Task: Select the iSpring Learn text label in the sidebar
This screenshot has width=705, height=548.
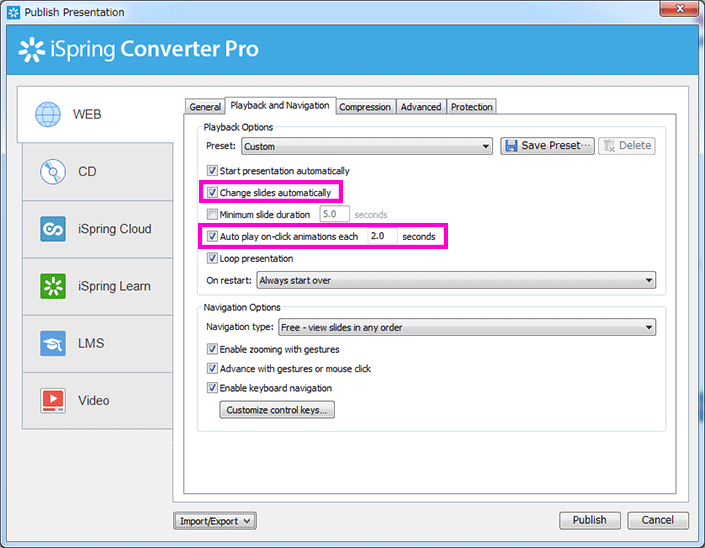Action: click(x=114, y=286)
